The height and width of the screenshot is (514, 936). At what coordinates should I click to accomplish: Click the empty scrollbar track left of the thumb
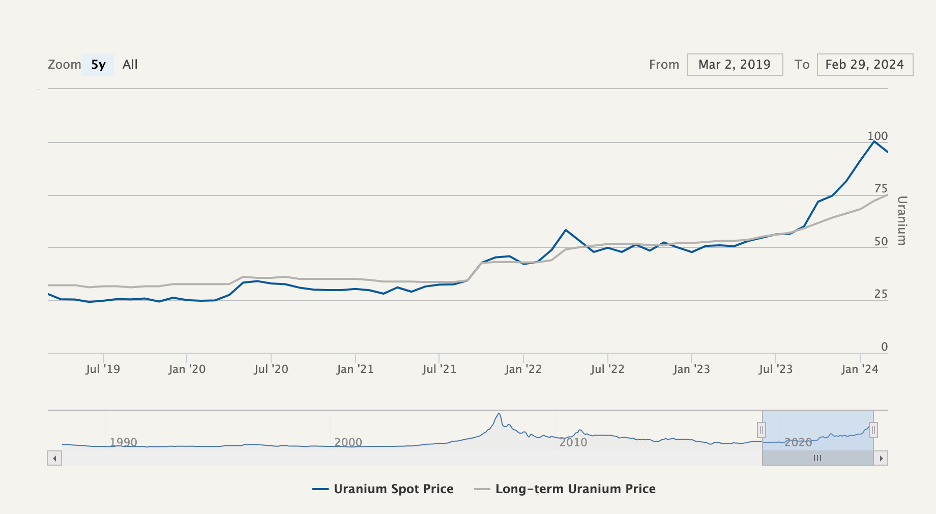click(400, 458)
